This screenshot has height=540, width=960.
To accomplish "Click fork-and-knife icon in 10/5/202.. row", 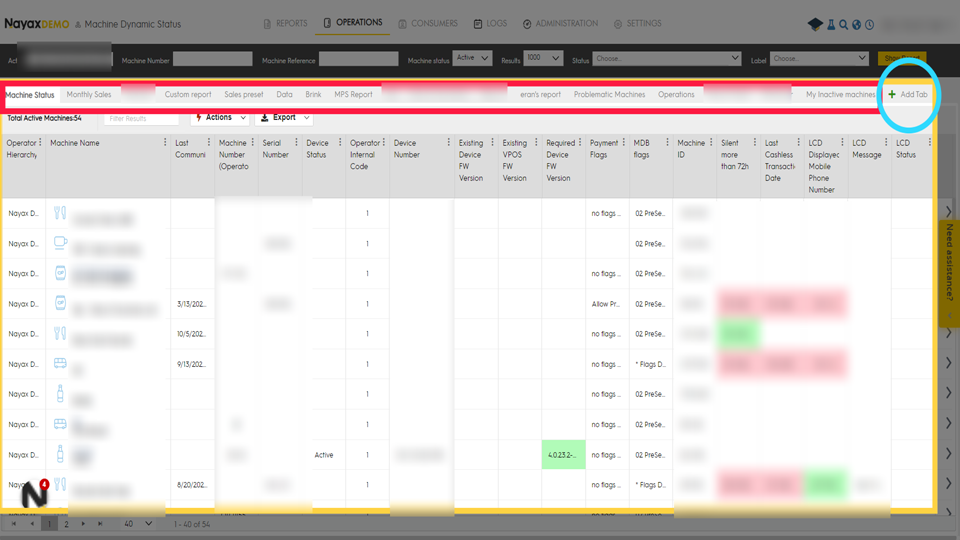I will pos(59,333).
